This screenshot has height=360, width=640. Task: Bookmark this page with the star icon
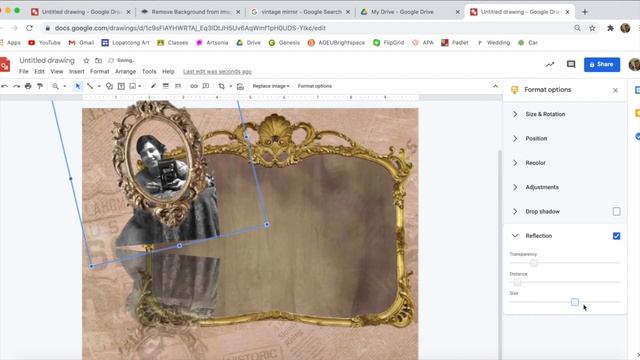(592, 28)
